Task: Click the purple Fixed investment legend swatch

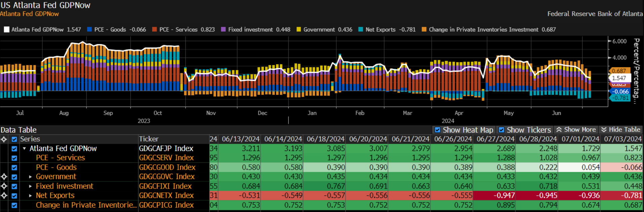Action: click(223, 30)
